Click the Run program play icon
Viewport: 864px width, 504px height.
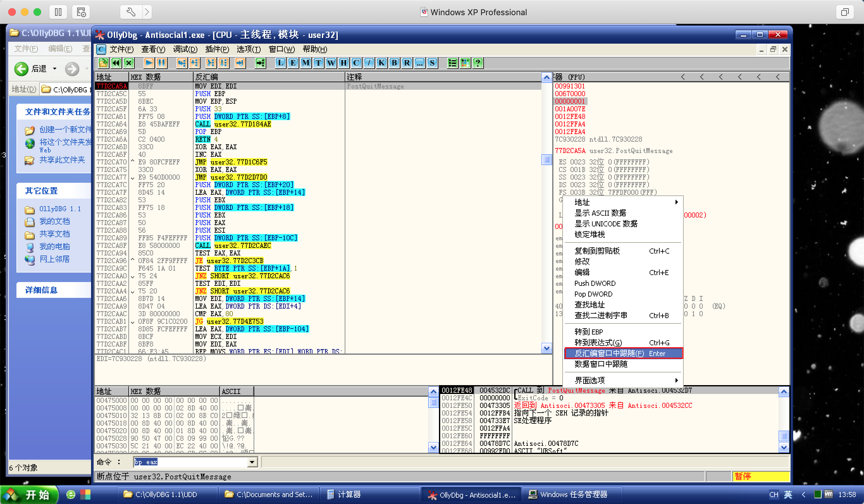pyautogui.click(x=149, y=63)
